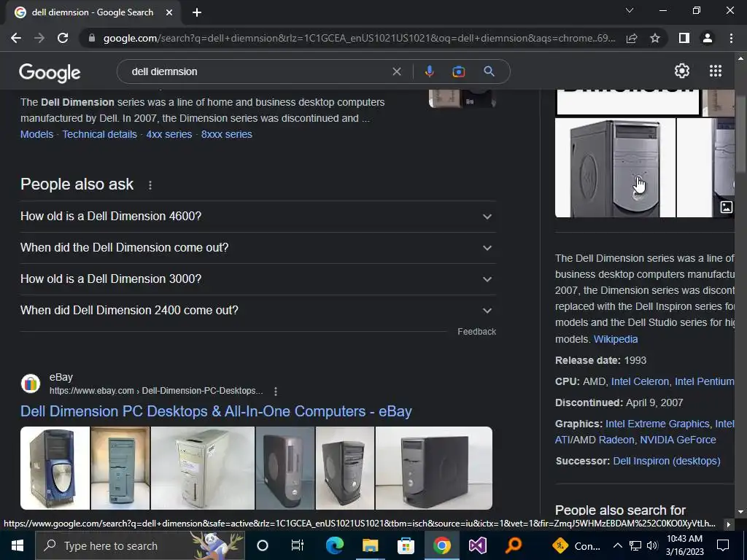
Task: Open the Chrome profile icon
Action: pos(708,38)
